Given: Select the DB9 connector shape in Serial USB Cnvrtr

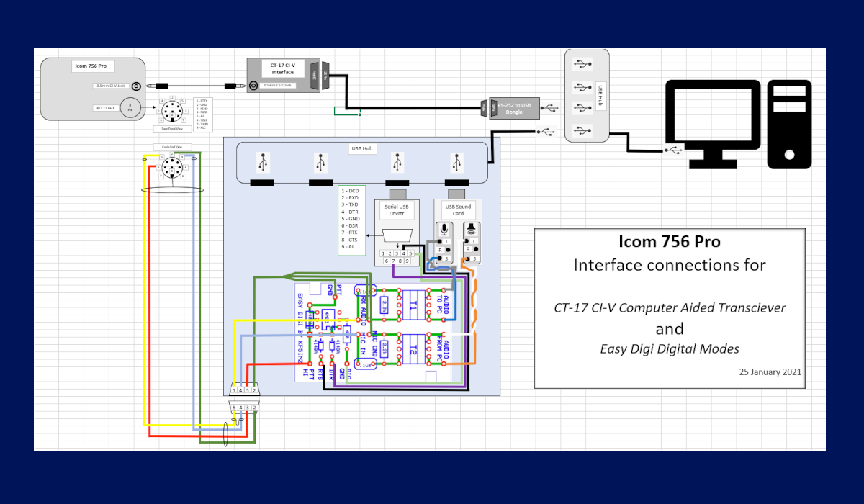Looking at the screenshot, I should coord(397,235).
